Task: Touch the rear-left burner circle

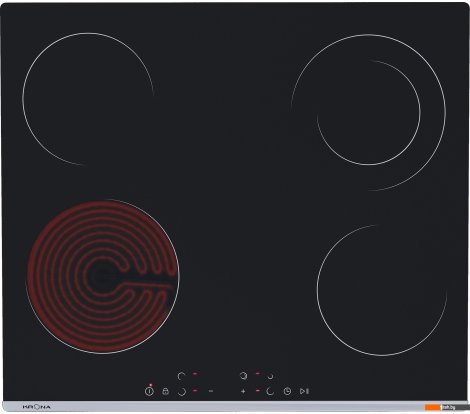Action: click(x=88, y=99)
